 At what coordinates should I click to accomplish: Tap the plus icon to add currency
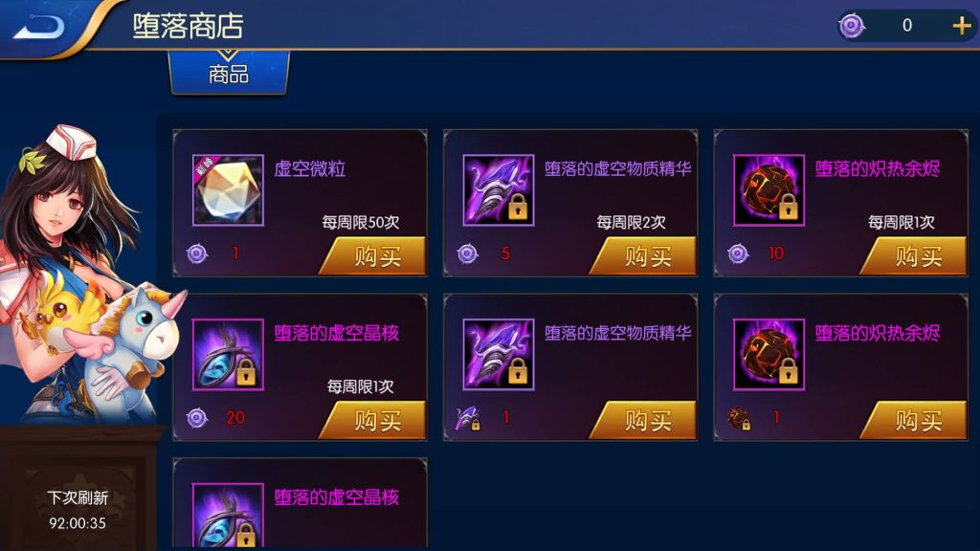(961, 26)
